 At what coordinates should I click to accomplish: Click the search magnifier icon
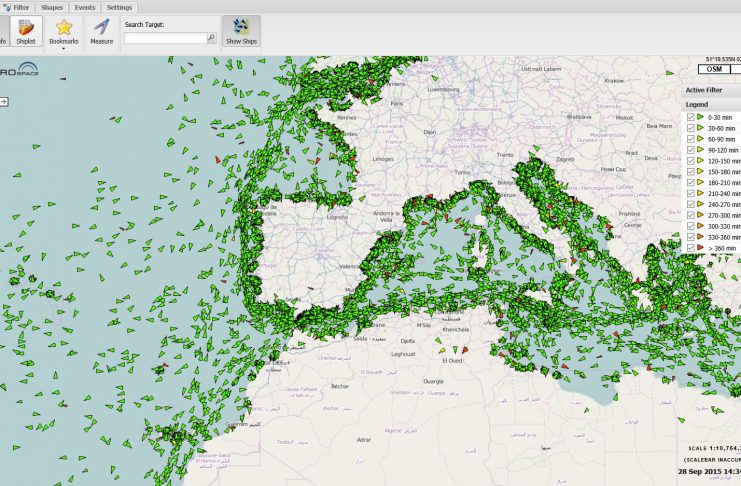[211, 38]
